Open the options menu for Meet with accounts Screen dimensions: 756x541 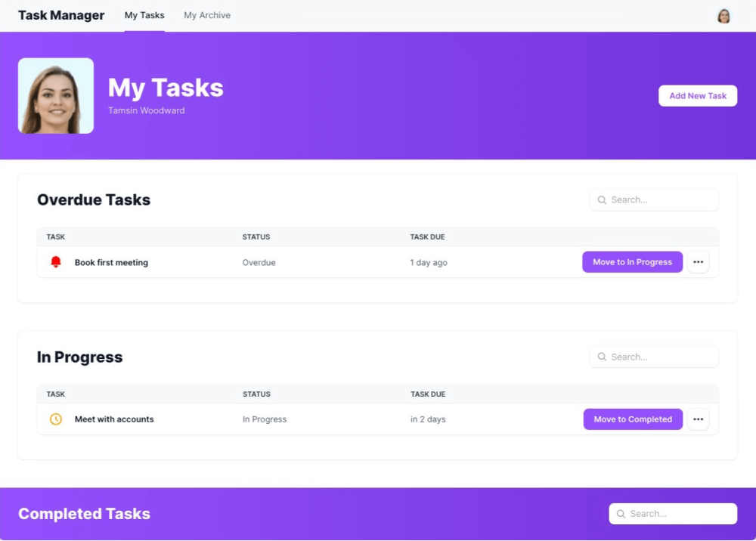pos(698,419)
